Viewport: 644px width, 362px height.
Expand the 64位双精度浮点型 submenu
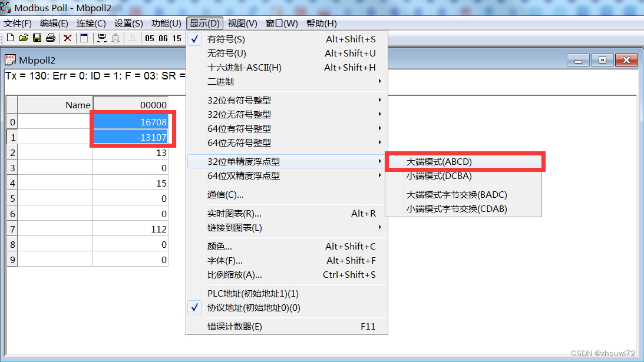coord(287,175)
